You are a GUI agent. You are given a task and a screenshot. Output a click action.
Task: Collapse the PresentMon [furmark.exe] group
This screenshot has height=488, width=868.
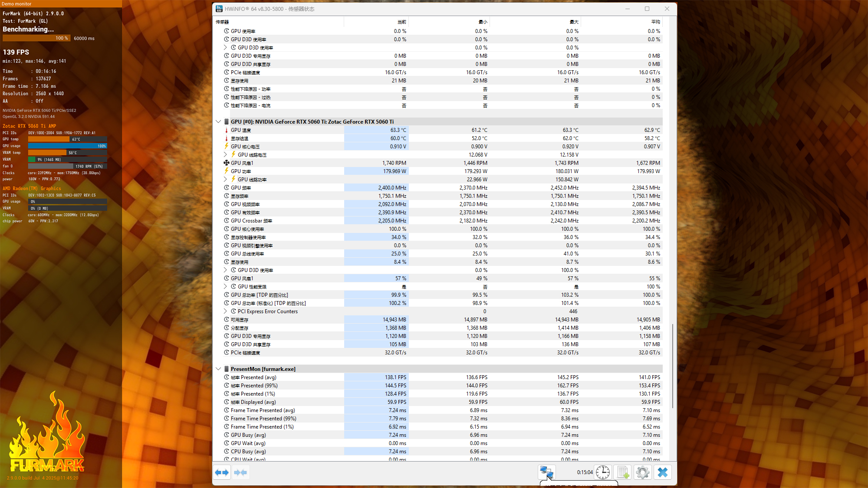click(218, 369)
